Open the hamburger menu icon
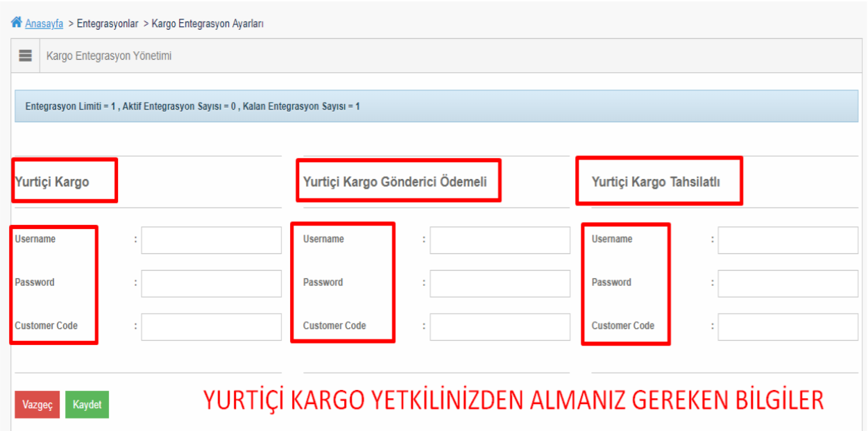 [x=26, y=56]
